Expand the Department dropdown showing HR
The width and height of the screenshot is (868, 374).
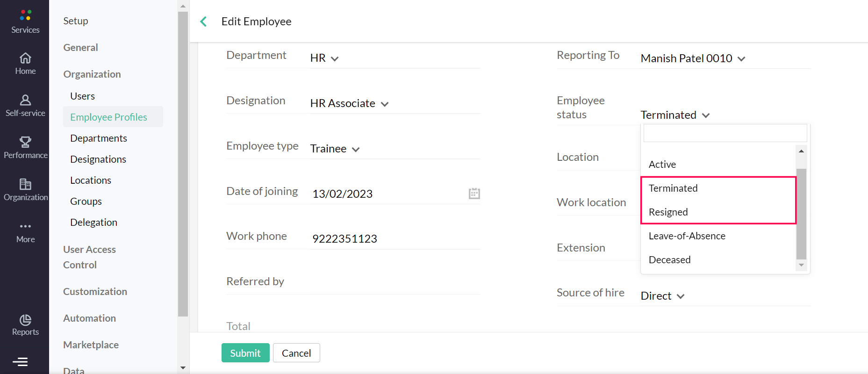point(325,58)
